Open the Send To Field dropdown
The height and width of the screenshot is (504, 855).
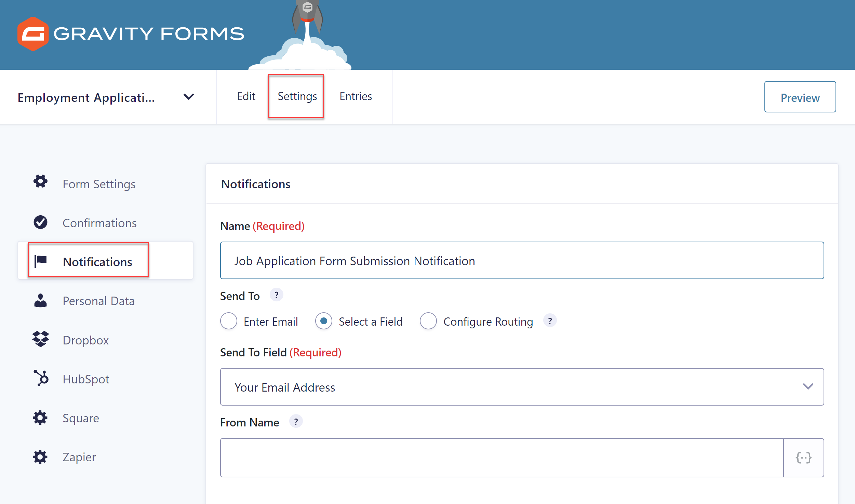coord(522,387)
